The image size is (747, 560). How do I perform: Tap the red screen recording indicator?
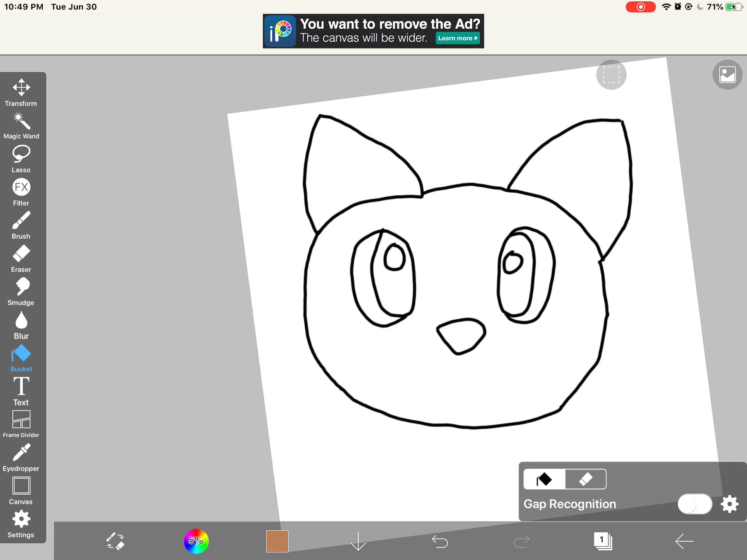point(640,7)
